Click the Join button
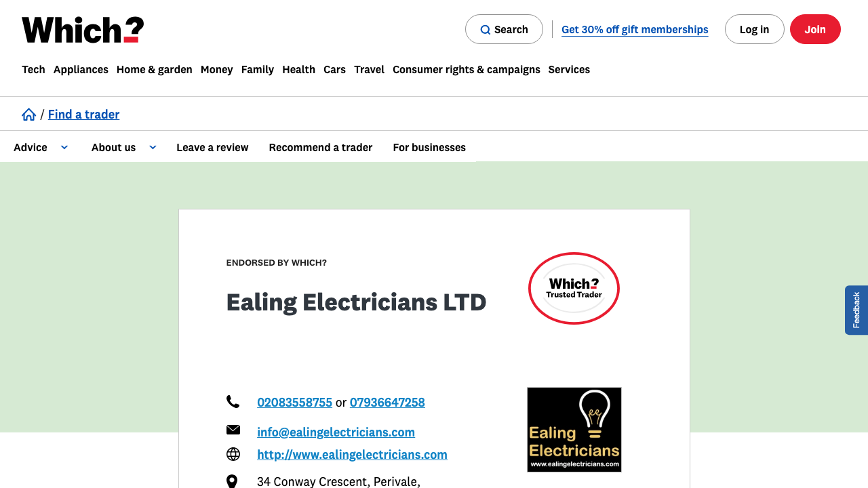868x488 pixels. (815, 29)
